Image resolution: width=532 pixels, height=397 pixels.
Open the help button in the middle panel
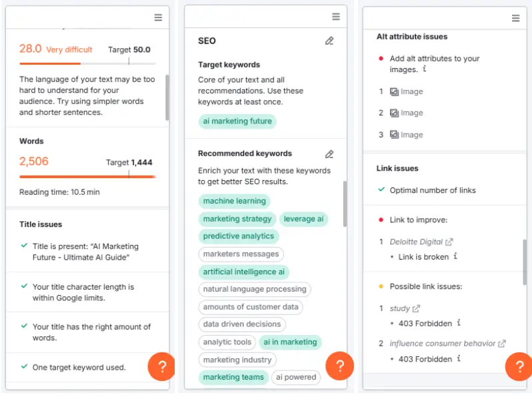(339, 366)
